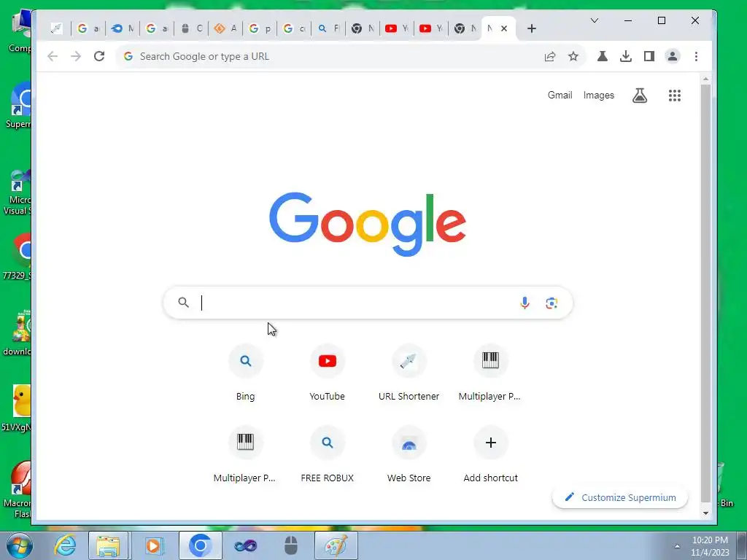
Task: Click the scrollbar down arrow
Action: [x=705, y=513]
